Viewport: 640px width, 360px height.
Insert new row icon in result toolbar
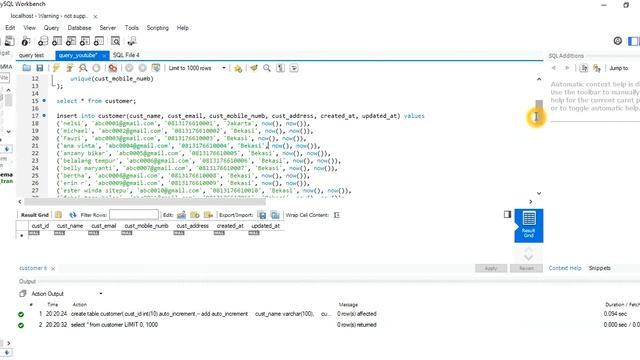tap(195, 215)
